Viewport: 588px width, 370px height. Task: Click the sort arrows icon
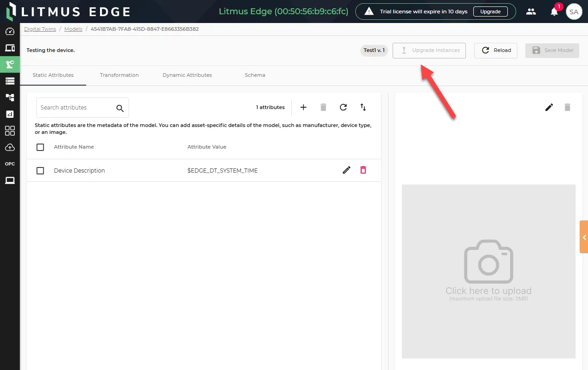363,107
